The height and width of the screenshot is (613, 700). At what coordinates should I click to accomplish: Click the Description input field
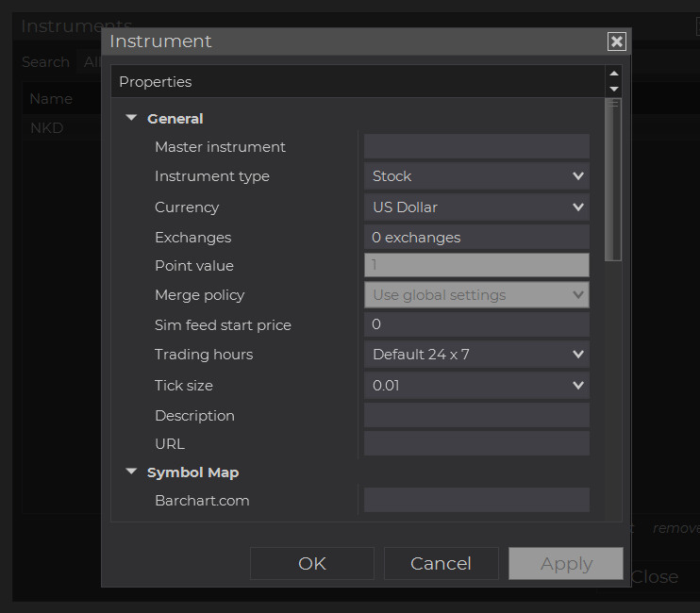coord(476,416)
